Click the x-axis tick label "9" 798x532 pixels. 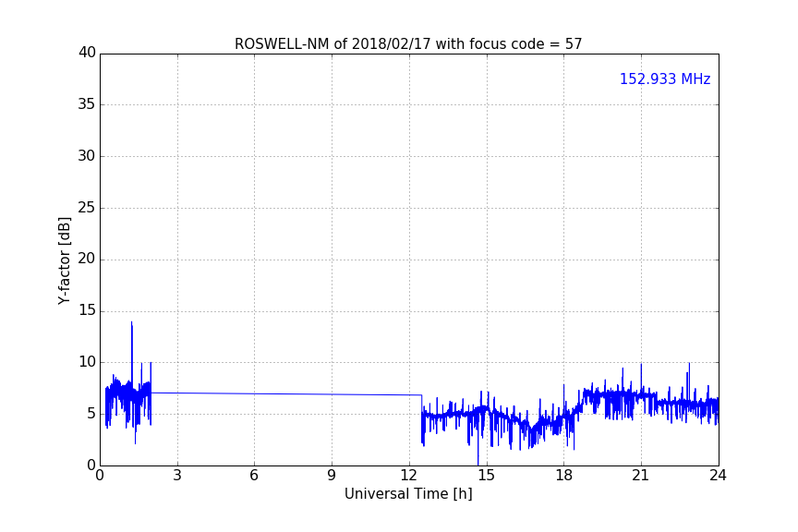pos(332,476)
